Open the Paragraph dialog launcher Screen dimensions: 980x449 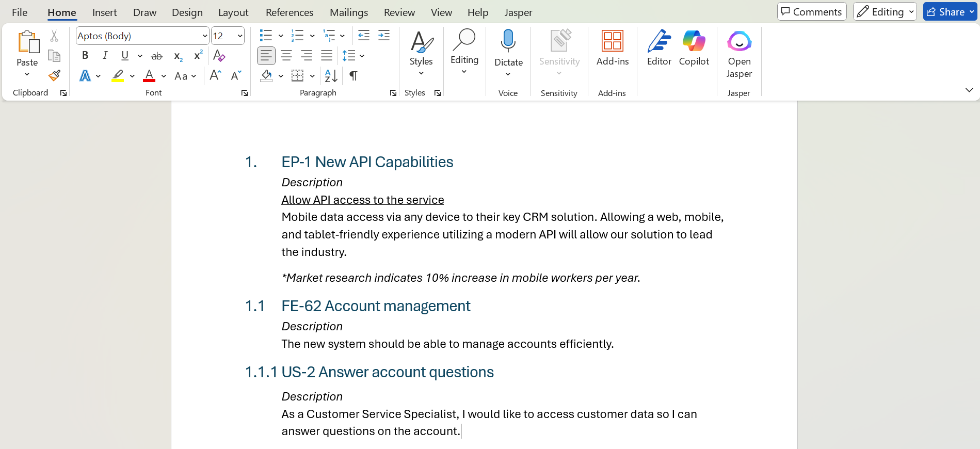tap(393, 93)
